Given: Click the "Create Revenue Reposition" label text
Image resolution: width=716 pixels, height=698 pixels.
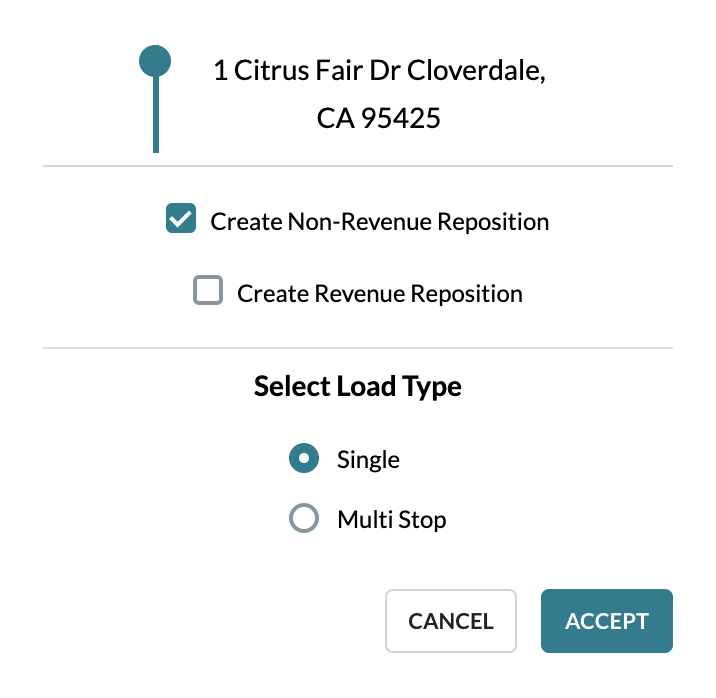Looking at the screenshot, I should [379, 294].
